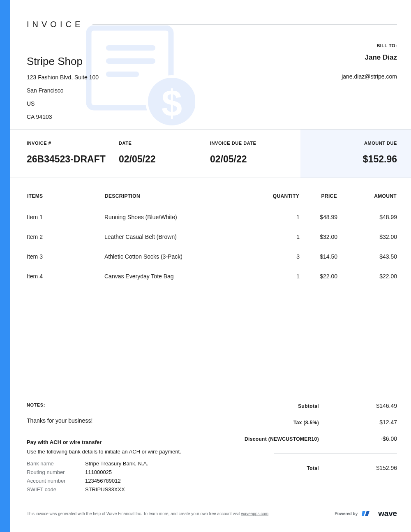The image size is (411, 532).
Task: Click the Item 4 label
Action: (x=35, y=276)
